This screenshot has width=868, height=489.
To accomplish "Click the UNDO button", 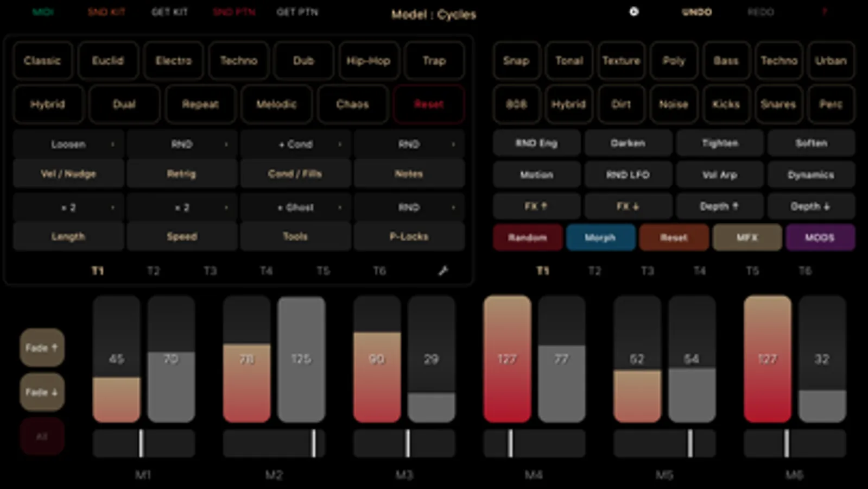I will tap(696, 12).
